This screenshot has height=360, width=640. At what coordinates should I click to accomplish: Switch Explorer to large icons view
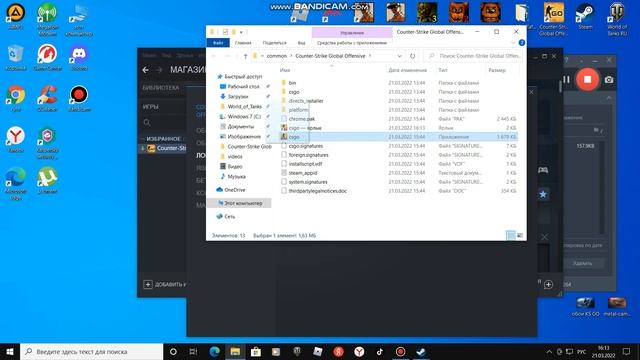coord(520,236)
